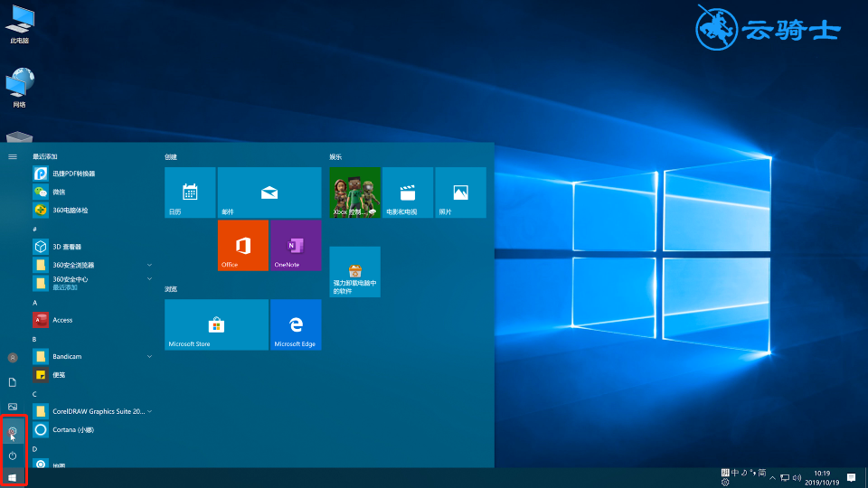The width and height of the screenshot is (868, 488).
Task: Open 此电脑 desktop icon
Action: tap(20, 24)
